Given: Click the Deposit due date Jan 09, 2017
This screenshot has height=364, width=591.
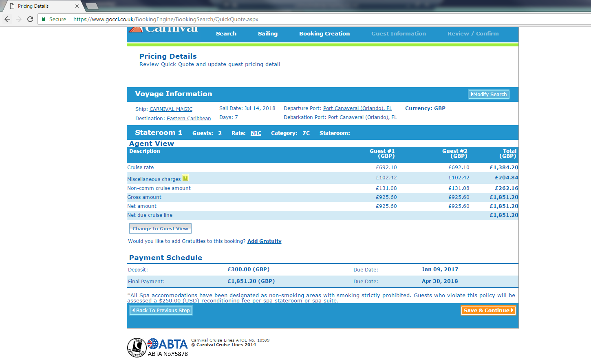Looking at the screenshot, I should (x=440, y=269).
